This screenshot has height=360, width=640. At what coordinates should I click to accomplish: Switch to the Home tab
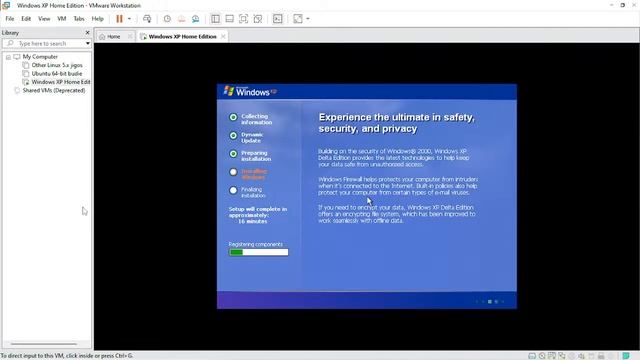113,37
